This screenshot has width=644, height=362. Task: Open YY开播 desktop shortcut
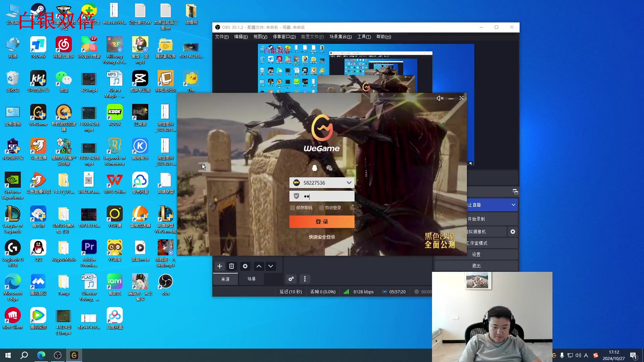point(115,217)
